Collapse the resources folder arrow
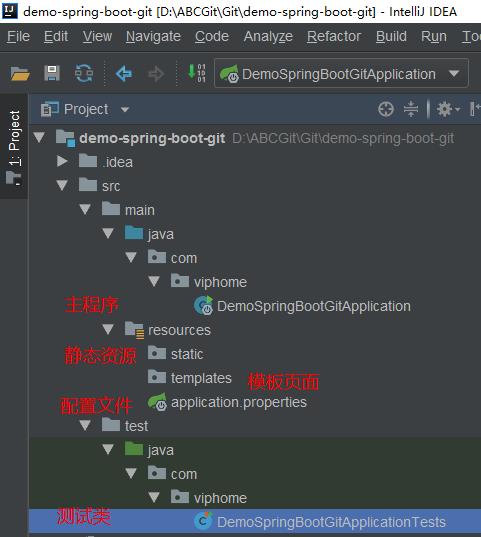The height and width of the screenshot is (537, 481). pos(108,330)
